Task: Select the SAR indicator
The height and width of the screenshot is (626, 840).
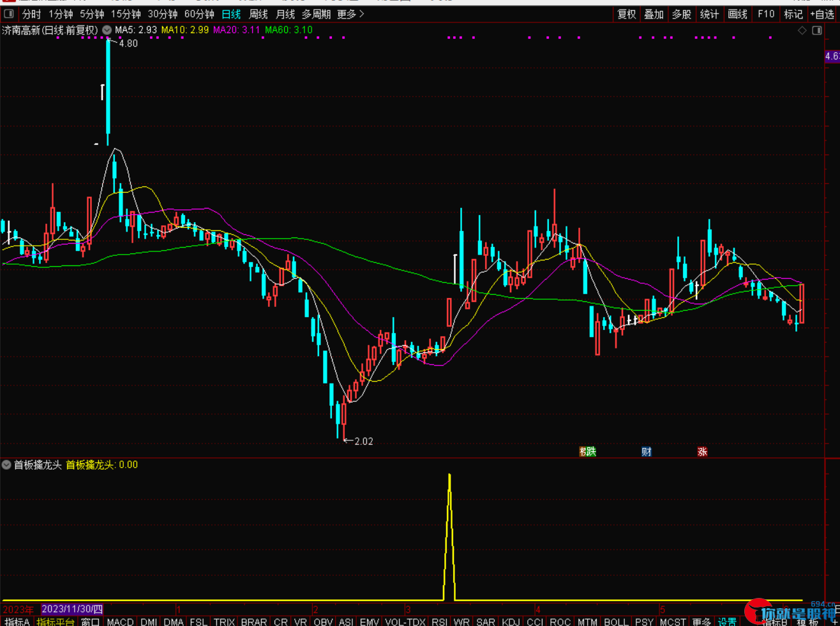Action: (486, 622)
